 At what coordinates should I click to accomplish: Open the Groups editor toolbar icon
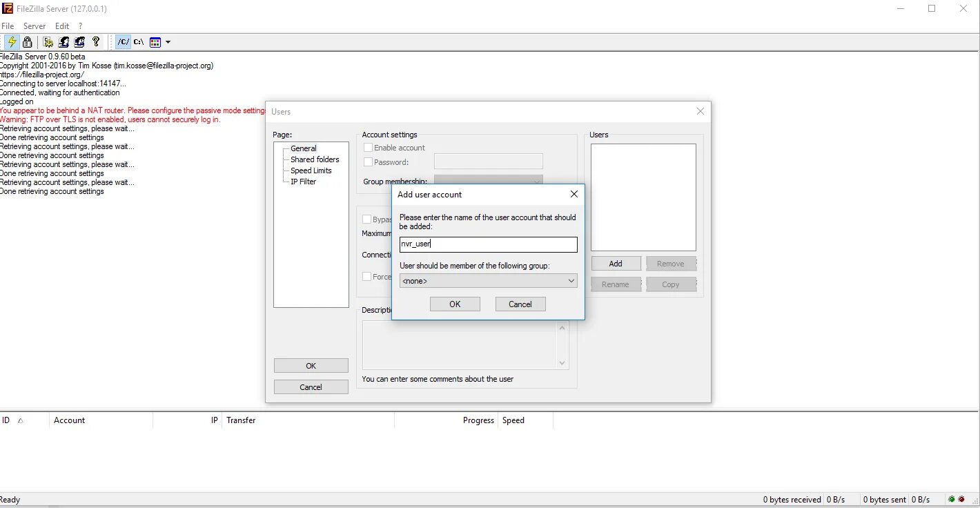(79, 42)
